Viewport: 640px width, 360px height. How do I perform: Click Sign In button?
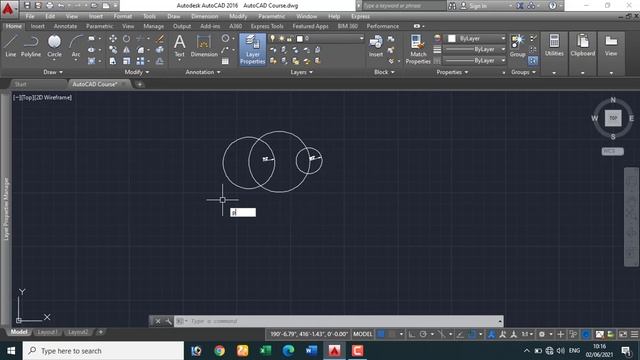point(473,6)
